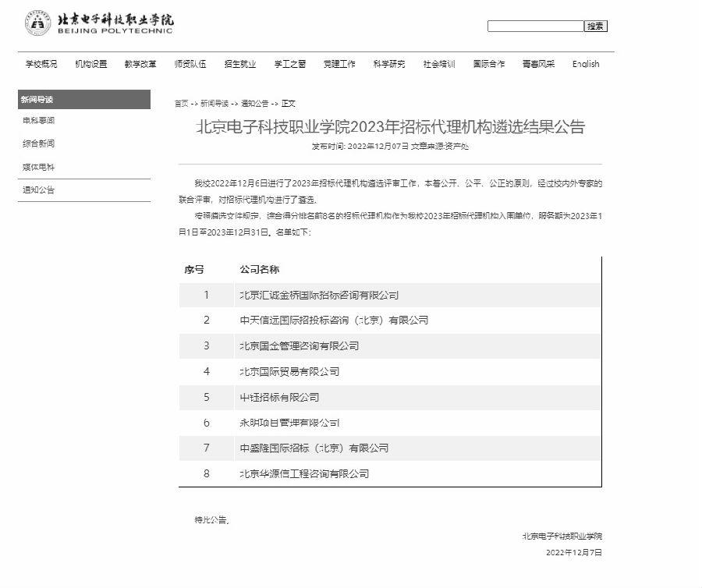This screenshot has height=588, width=702.
Task: Open the 教学改革 menu
Action: click(x=140, y=64)
